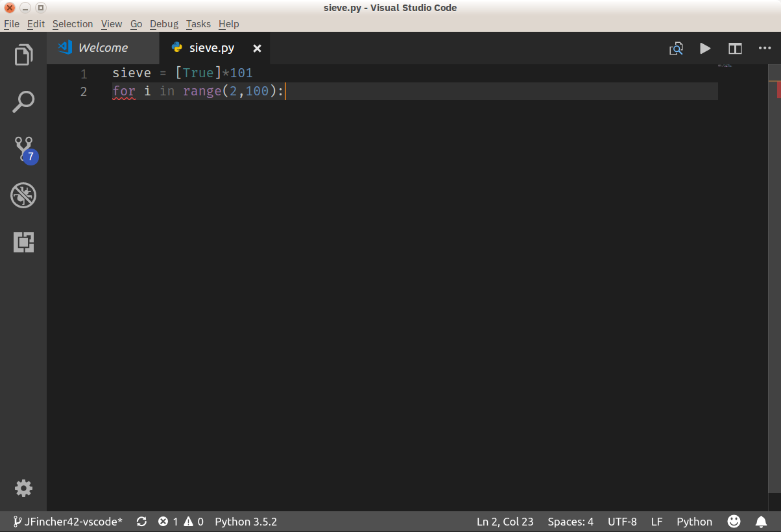The image size is (781, 532).
Task: Open notifications with the bell icon
Action: 761,521
